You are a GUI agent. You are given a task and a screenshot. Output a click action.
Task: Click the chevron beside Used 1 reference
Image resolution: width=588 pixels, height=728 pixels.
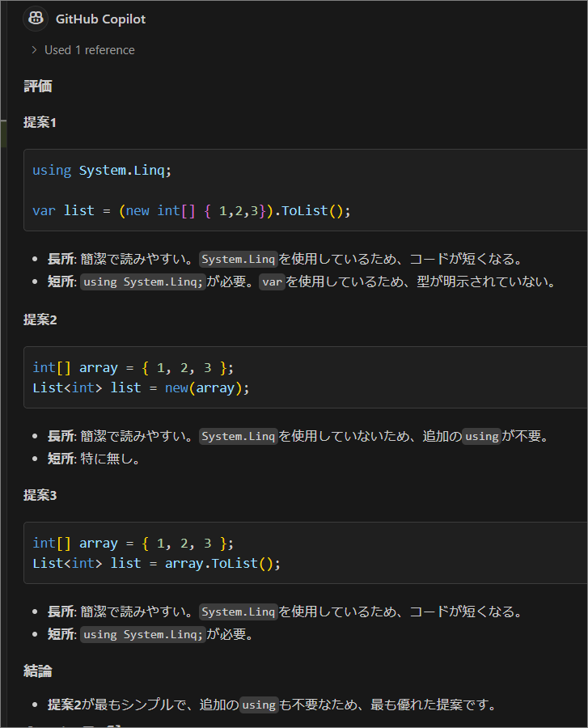[x=32, y=49]
